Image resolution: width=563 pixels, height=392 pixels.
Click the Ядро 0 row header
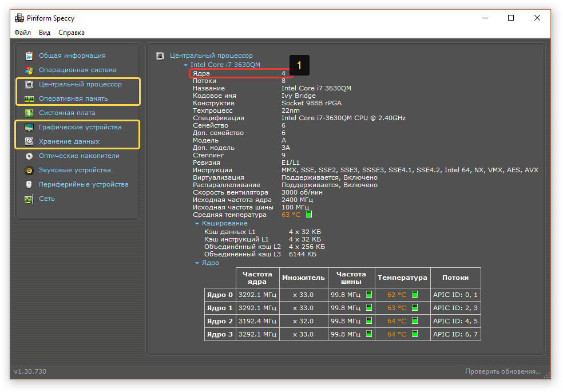(x=220, y=295)
